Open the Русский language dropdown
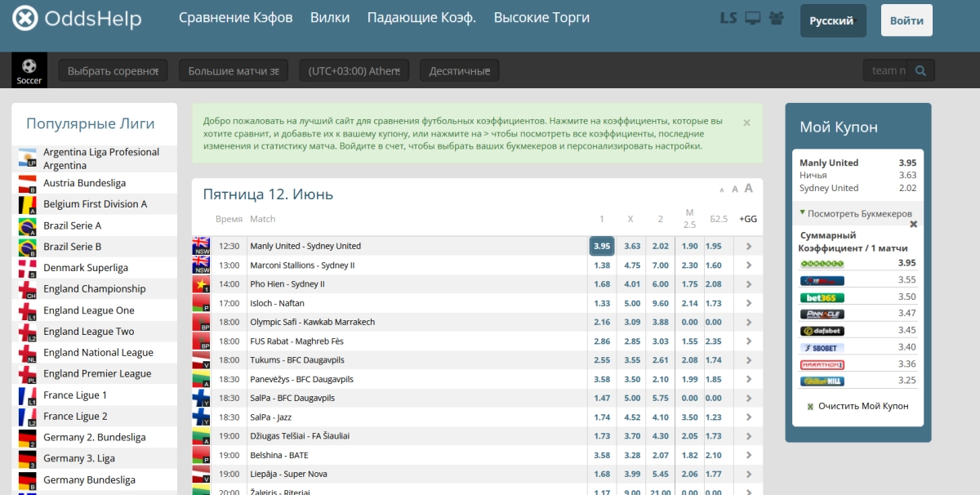The height and width of the screenshot is (495, 980). tap(833, 21)
